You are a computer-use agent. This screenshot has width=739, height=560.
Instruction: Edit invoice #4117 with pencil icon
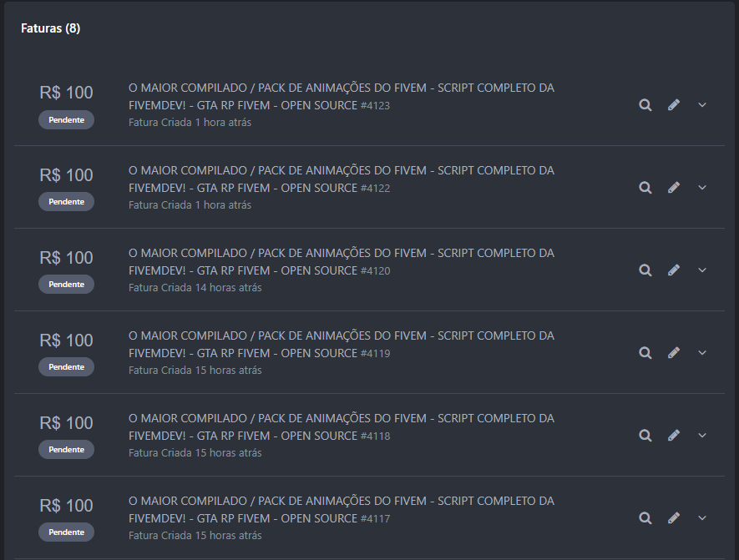point(674,518)
